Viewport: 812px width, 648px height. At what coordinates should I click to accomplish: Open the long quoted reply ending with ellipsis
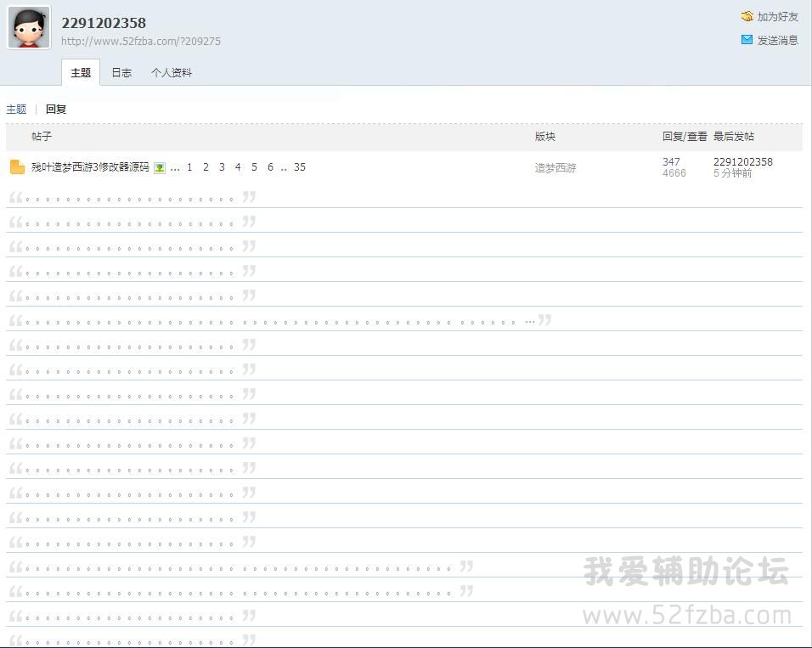[x=280, y=321]
